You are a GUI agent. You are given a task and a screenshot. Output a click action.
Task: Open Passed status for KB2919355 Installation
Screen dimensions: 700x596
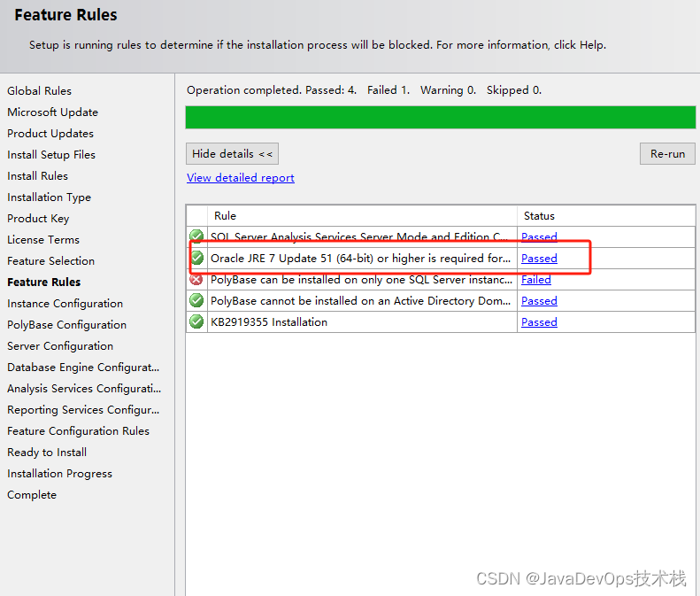tap(539, 322)
